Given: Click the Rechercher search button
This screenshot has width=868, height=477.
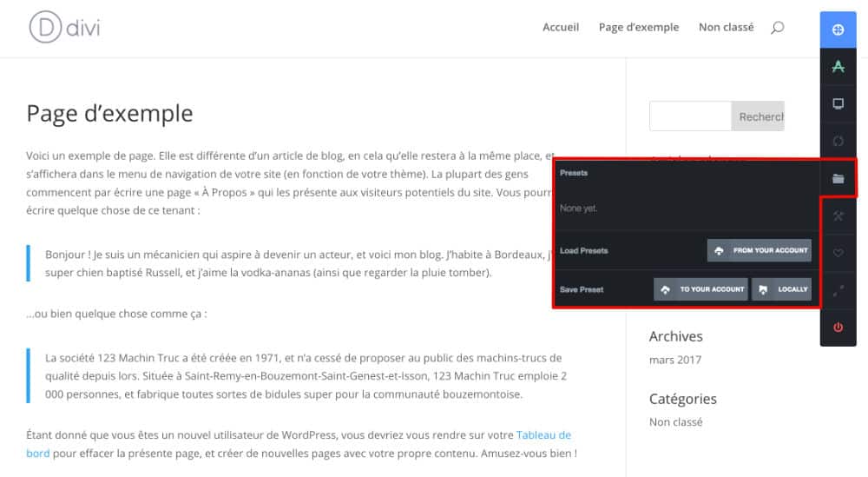Looking at the screenshot, I should coord(758,116).
